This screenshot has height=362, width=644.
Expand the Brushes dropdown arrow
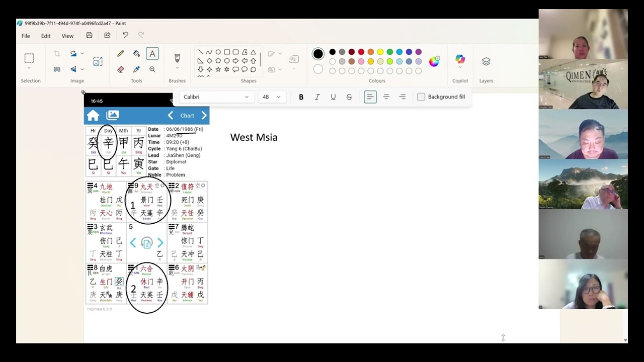[x=177, y=69]
